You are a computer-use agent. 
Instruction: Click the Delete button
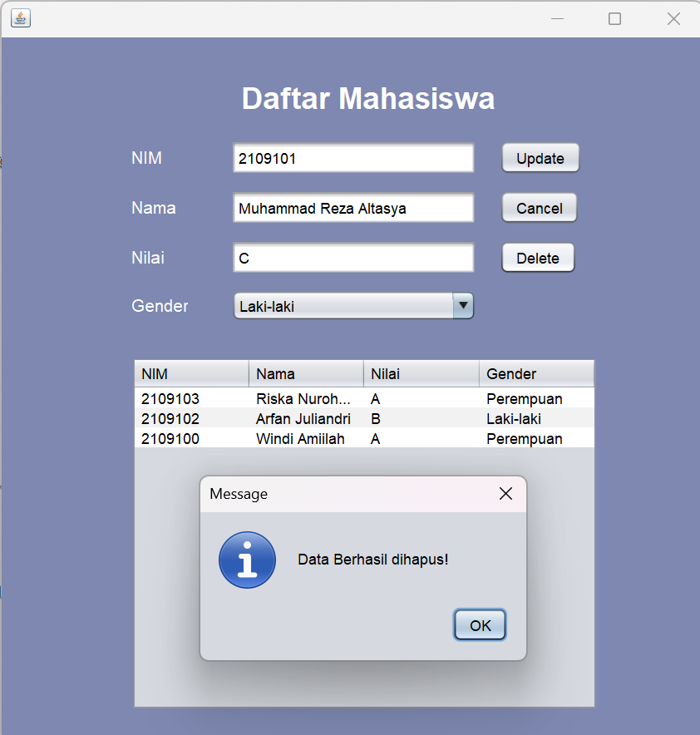(x=537, y=258)
